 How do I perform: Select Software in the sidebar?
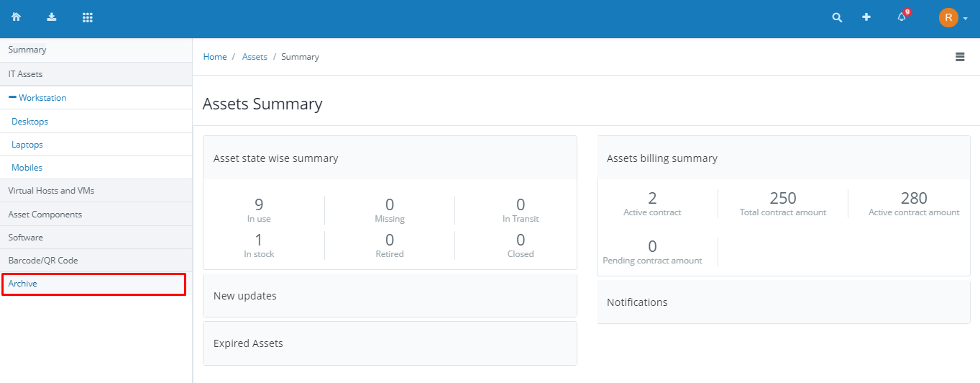point(96,238)
